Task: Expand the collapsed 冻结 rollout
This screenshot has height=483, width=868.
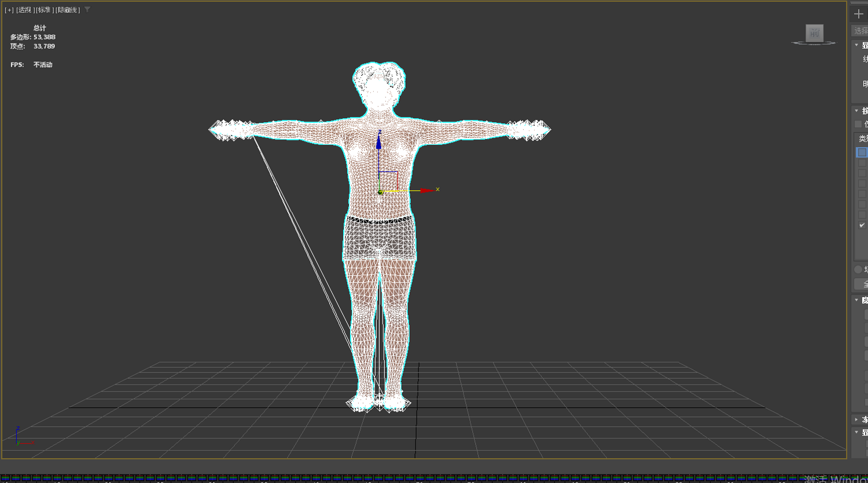Action: pos(857,419)
